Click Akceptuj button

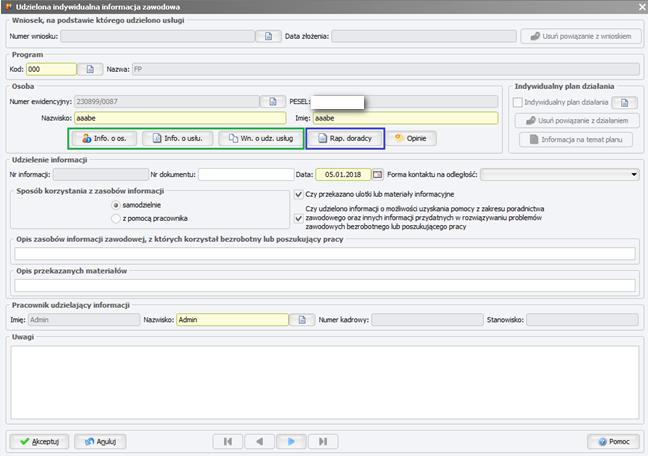39,442
